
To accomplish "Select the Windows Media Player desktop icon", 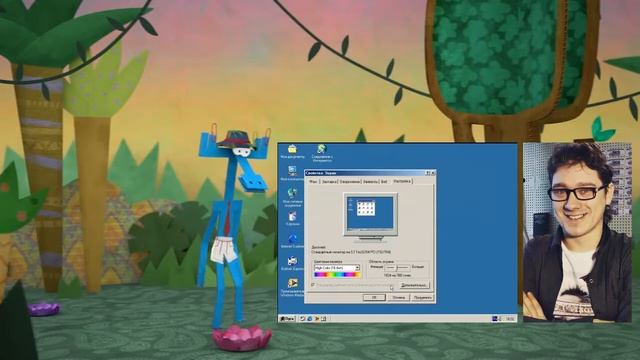I will pos(292,287).
